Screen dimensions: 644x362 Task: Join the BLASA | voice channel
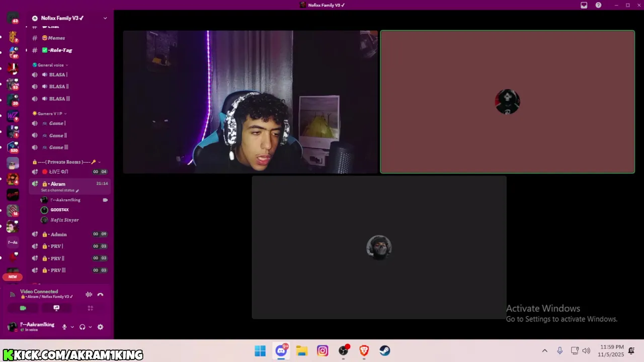coord(70,74)
